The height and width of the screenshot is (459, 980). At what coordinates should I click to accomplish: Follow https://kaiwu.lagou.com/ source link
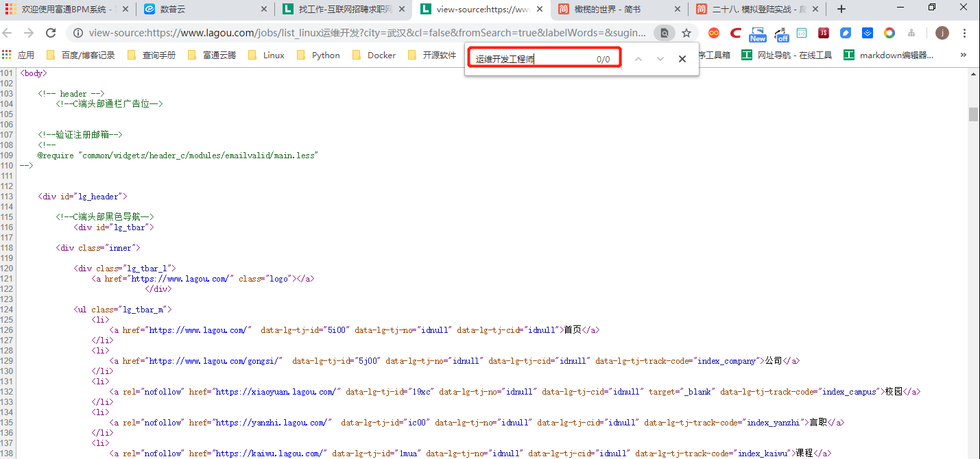[270, 454]
